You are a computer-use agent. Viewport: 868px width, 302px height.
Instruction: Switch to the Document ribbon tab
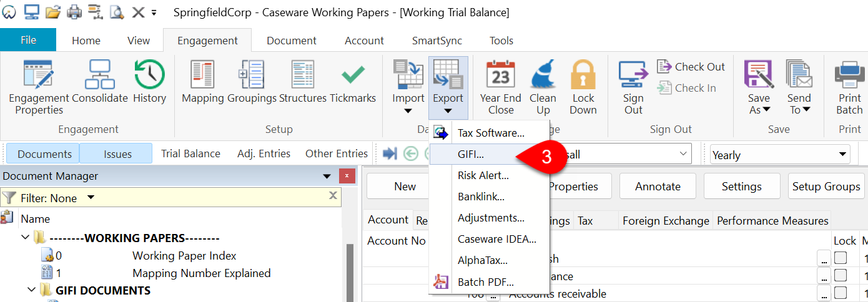(x=292, y=41)
